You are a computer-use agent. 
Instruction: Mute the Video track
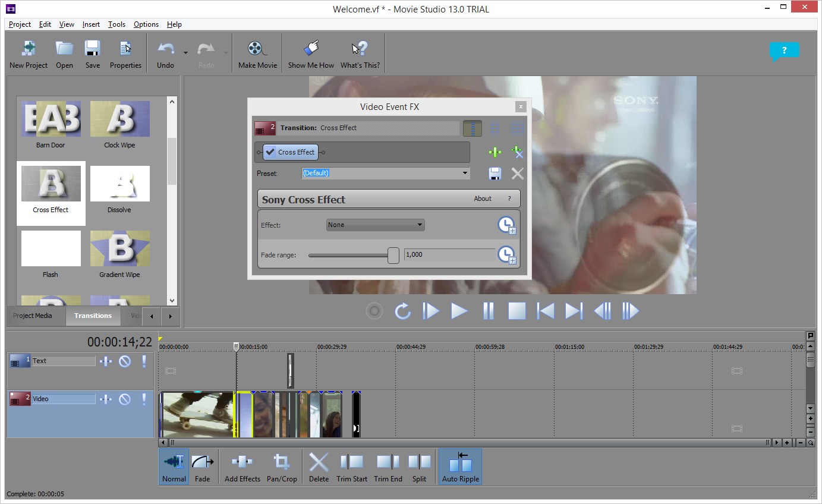[x=125, y=399]
